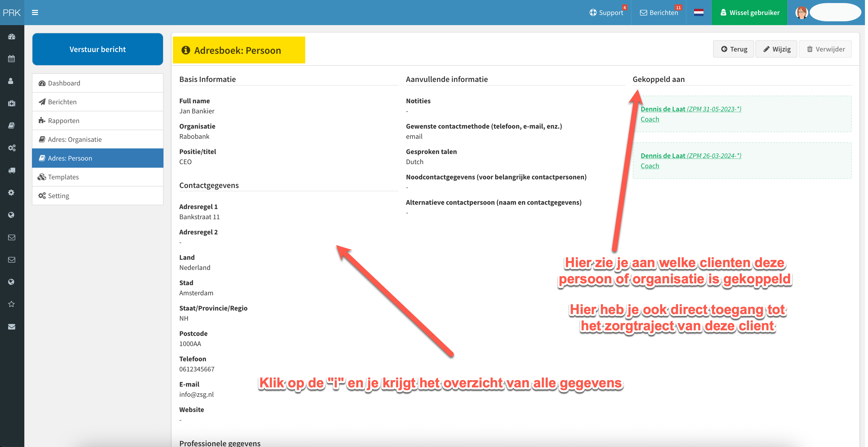Screen dimensions: 868x447
Task: Click the dashboard gauge icon in dark sidebar
Action: [12, 37]
